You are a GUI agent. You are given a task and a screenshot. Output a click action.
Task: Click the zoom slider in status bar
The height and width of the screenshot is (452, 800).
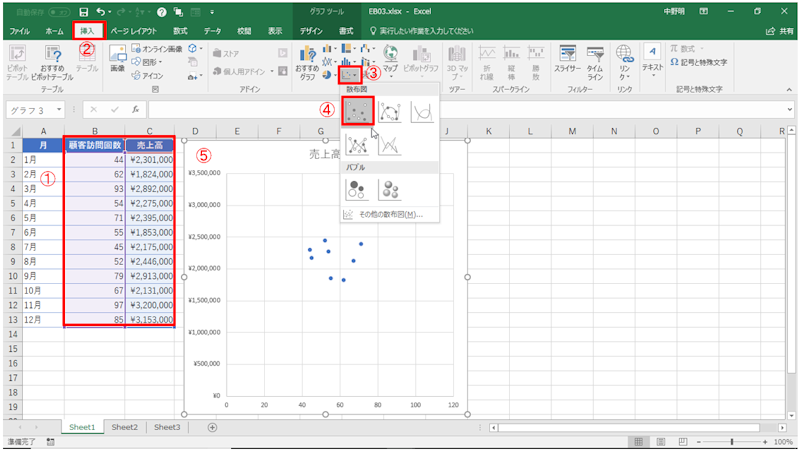[x=733, y=441]
